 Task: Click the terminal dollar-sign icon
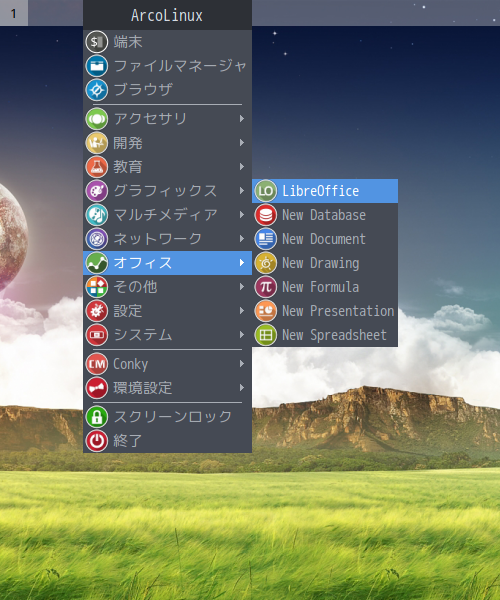click(96, 42)
